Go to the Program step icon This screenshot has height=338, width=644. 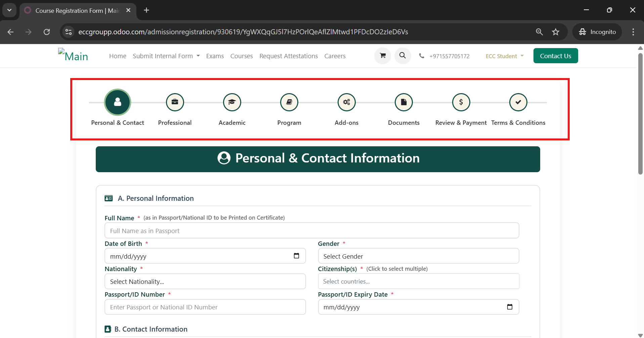coord(289,102)
